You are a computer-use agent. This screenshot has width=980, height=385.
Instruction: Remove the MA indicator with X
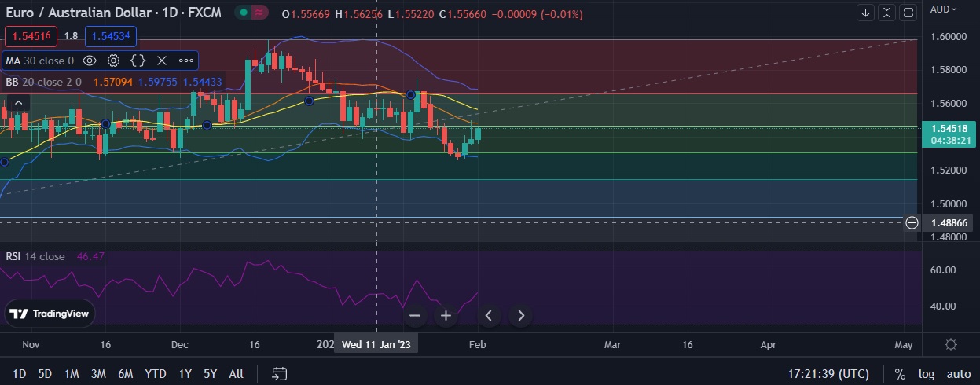[x=162, y=60]
